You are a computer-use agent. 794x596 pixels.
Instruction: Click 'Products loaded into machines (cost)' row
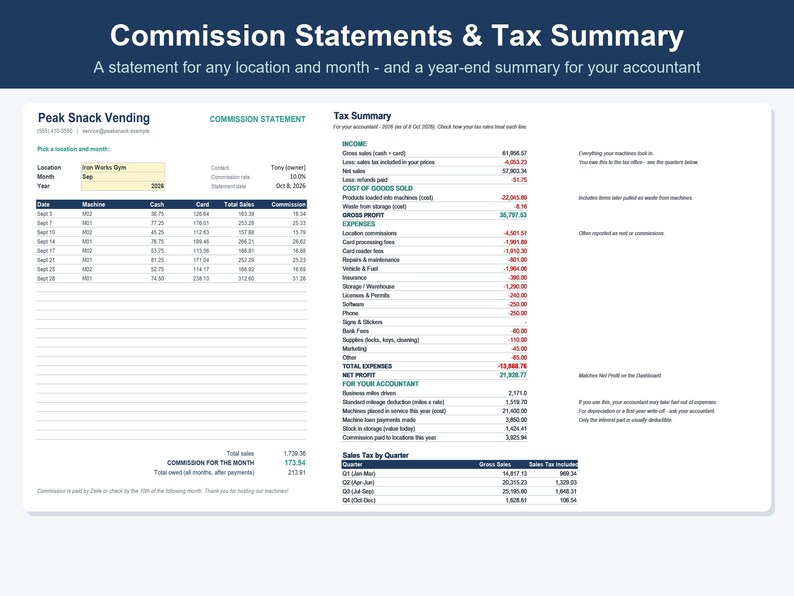434,197
